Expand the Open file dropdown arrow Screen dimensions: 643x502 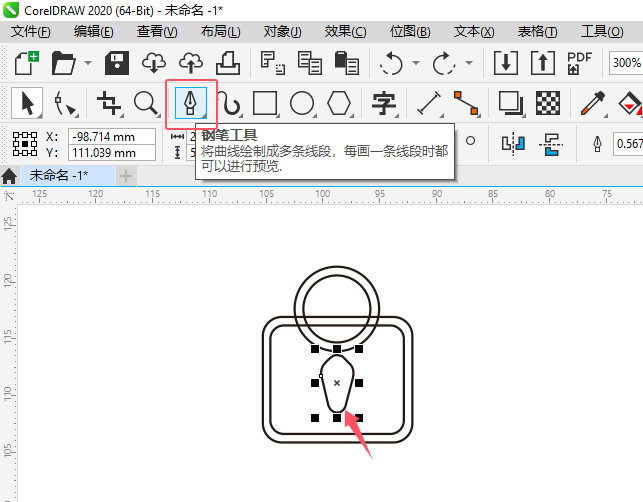(88, 63)
